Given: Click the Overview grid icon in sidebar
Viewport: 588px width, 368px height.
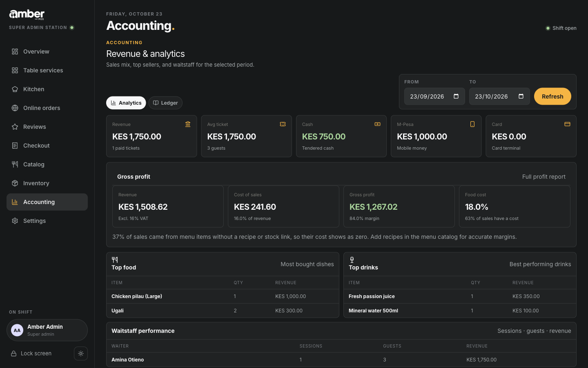Looking at the screenshot, I should pos(15,52).
